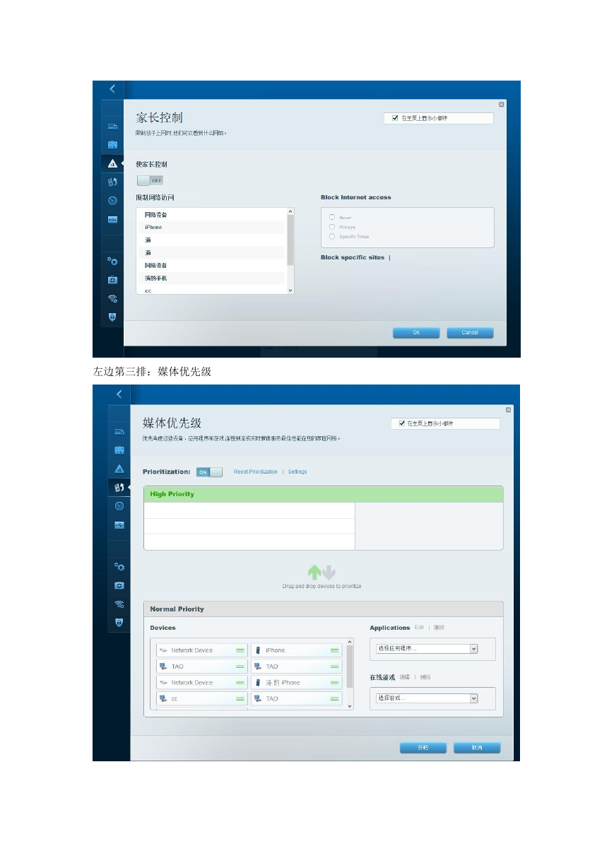
Task: Open parental control triangle in 媒体优先级 sidebar
Action: tap(119, 469)
